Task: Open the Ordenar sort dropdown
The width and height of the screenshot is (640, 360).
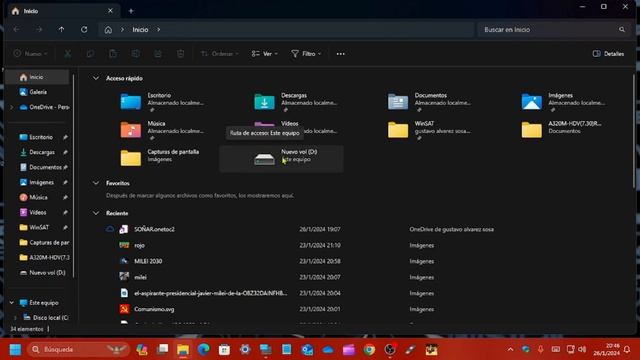Action: (x=220, y=53)
